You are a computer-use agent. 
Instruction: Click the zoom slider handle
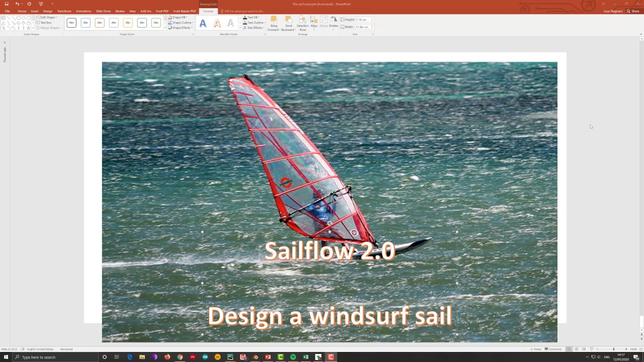(613, 349)
